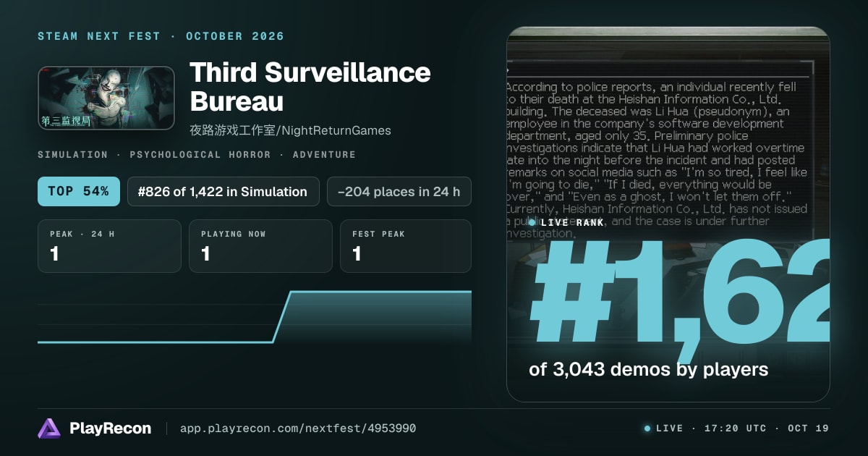Click the PLAYING NOW stat card

pos(260,246)
